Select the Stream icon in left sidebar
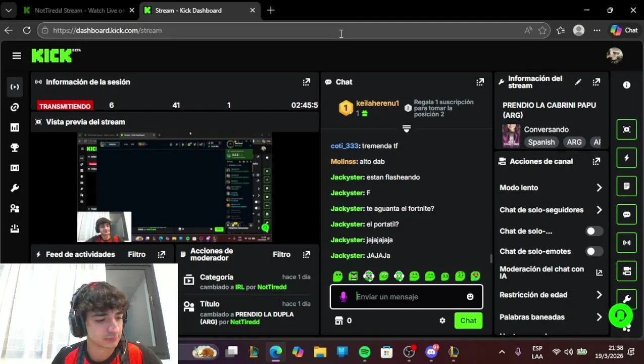Viewport: 644px width, 364px height. pyautogui.click(x=15, y=87)
